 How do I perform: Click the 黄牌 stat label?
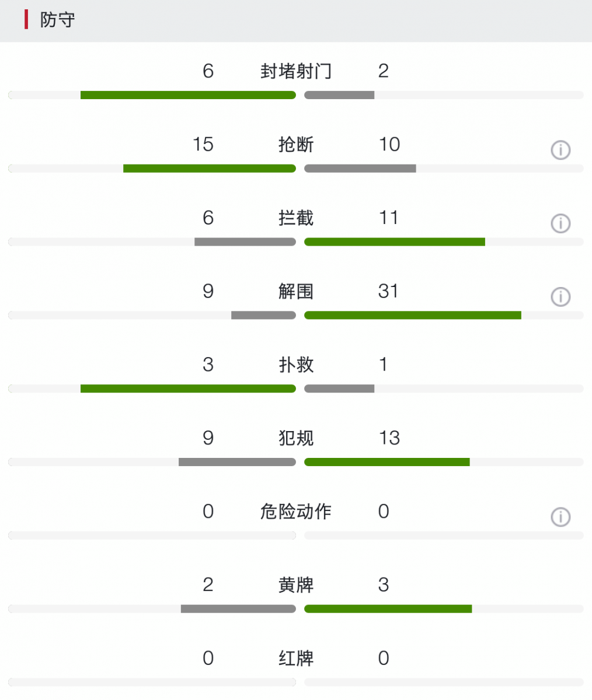pyautogui.click(x=296, y=585)
